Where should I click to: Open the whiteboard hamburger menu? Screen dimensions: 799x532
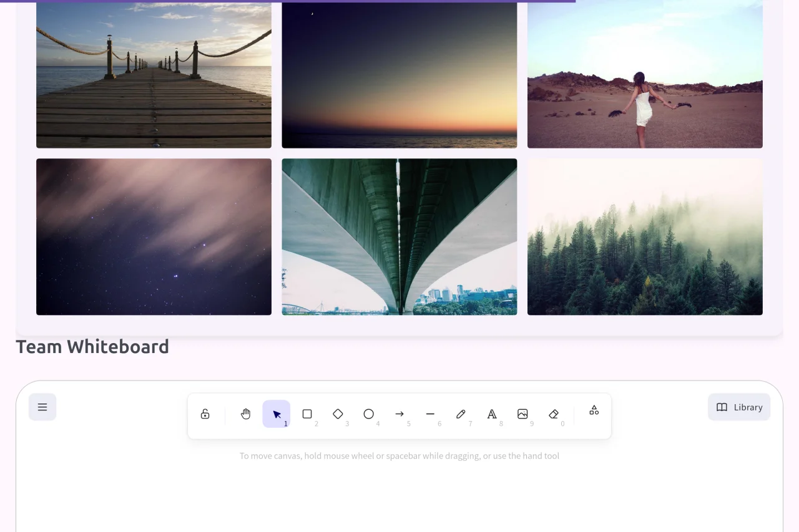click(42, 407)
